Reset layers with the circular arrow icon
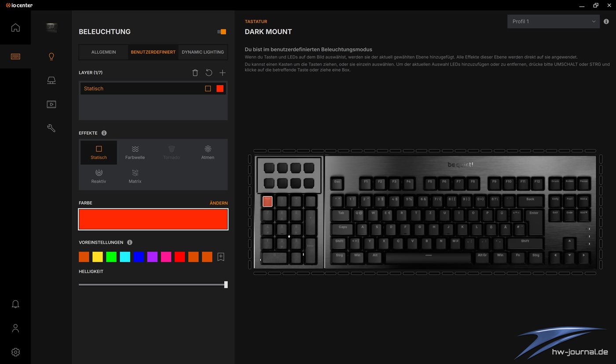Screen dimensions: 616x364 [x=209, y=73]
